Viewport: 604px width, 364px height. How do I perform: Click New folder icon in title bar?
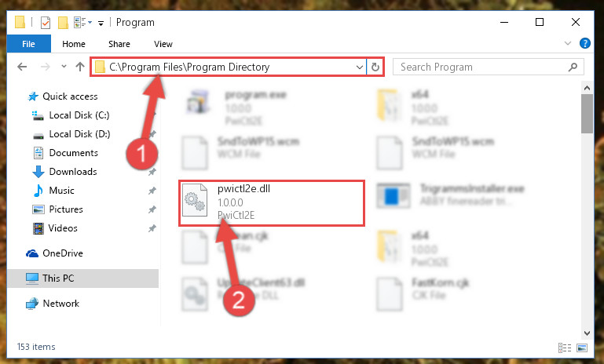click(63, 23)
